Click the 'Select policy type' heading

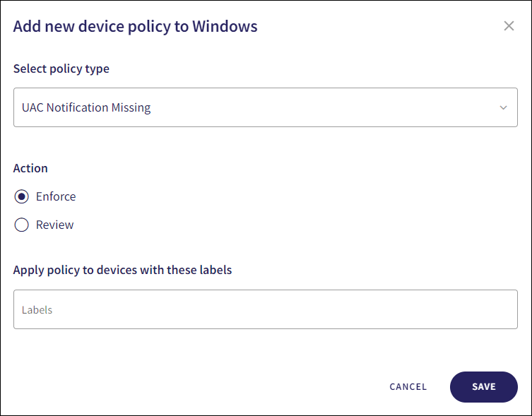tap(61, 69)
